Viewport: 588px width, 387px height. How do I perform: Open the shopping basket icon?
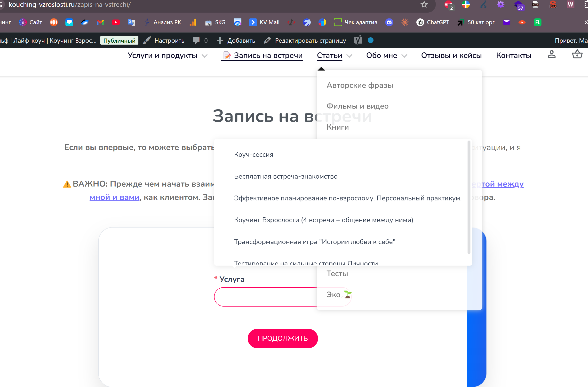pyautogui.click(x=577, y=55)
